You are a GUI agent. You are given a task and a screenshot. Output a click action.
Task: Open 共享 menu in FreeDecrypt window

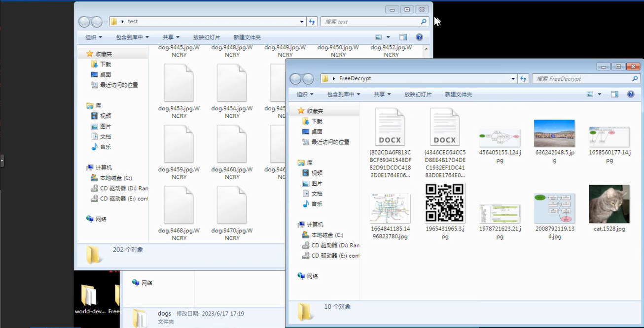(382, 94)
